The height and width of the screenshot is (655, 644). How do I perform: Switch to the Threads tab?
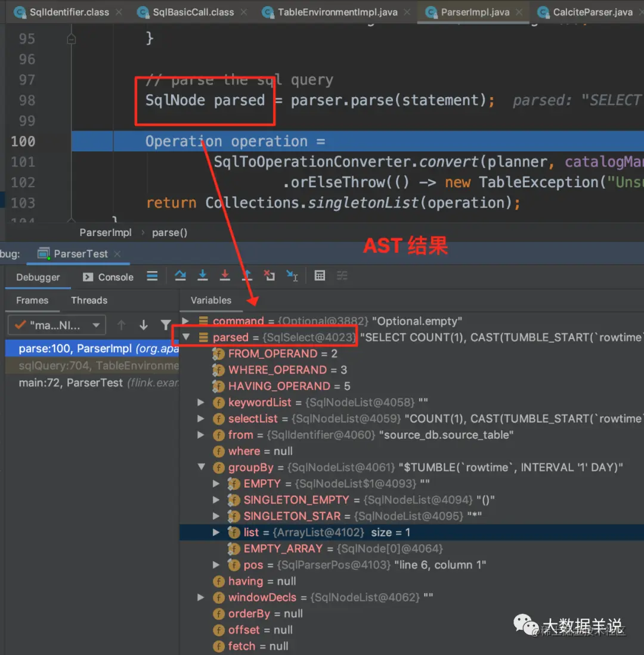click(x=89, y=300)
